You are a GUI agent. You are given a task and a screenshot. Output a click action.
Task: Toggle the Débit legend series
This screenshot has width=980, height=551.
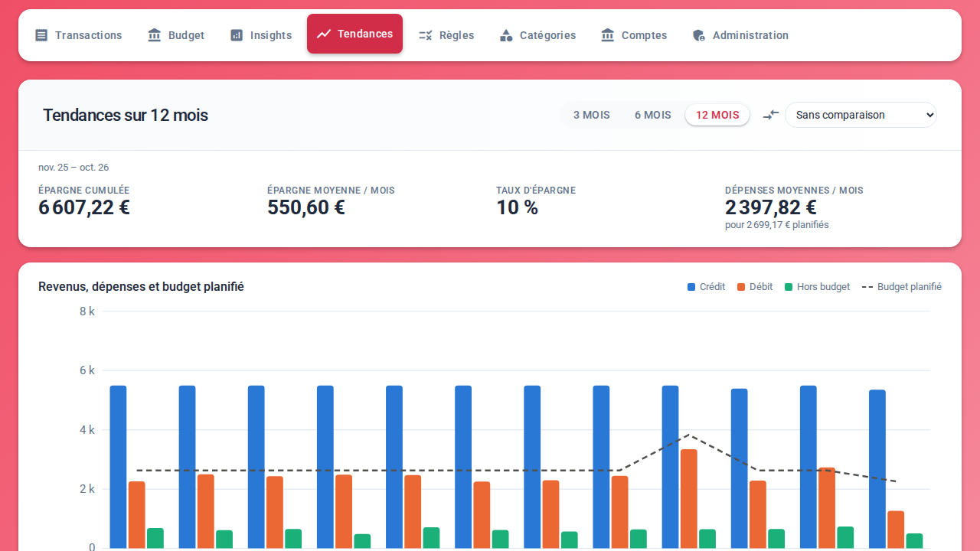click(x=755, y=287)
